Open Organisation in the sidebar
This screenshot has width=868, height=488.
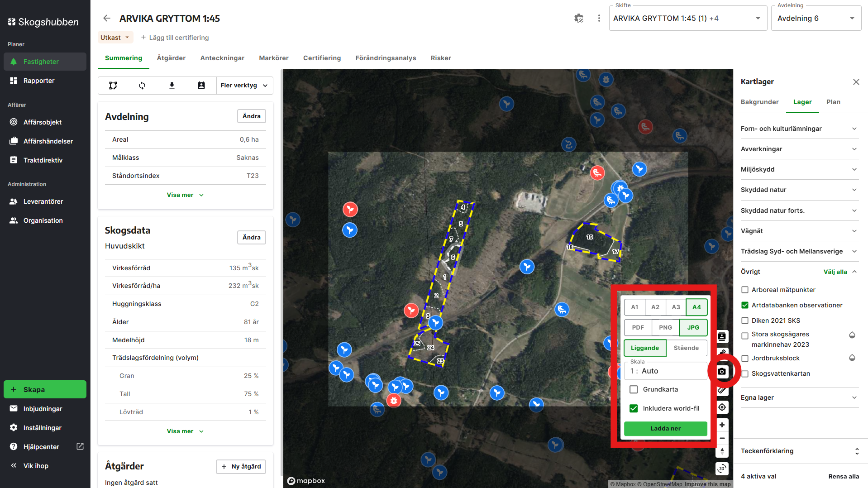[x=45, y=220]
